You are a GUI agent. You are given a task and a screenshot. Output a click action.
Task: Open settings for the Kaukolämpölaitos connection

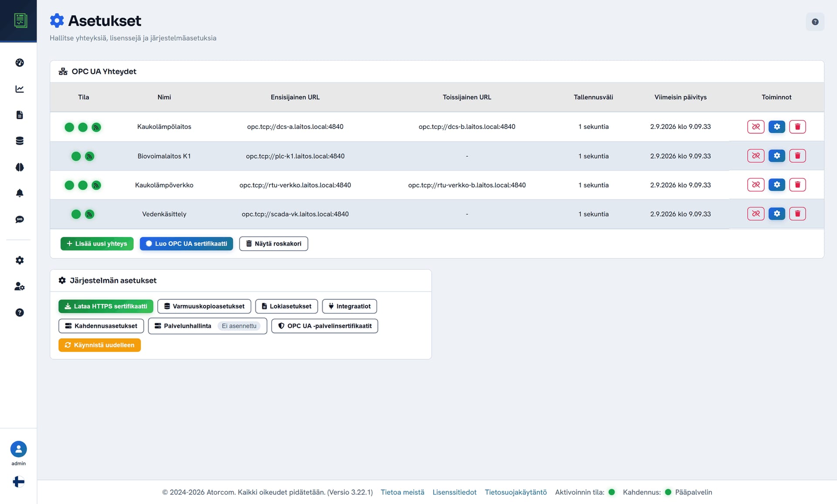point(777,127)
